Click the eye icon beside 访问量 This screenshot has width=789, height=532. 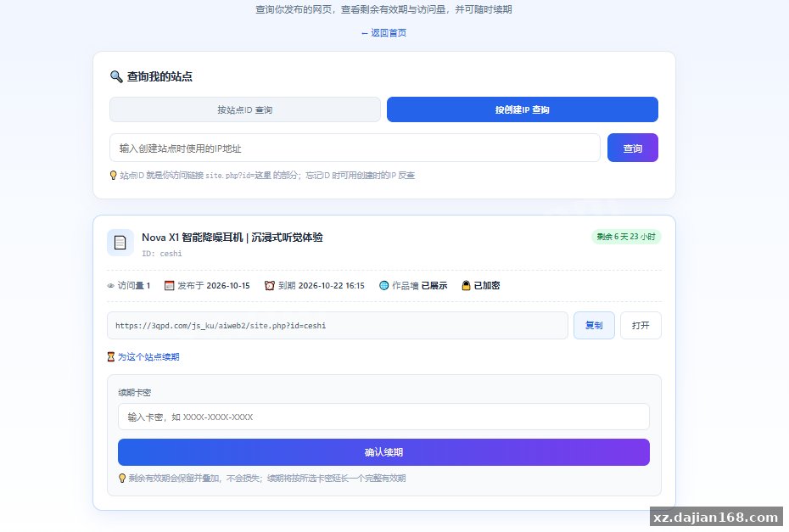[x=110, y=286]
